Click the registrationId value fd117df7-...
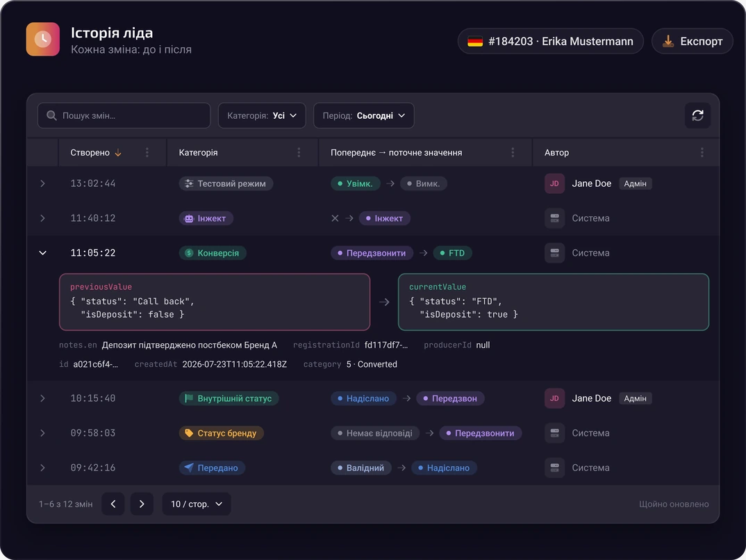Viewport: 746px width, 560px height. tap(386, 345)
